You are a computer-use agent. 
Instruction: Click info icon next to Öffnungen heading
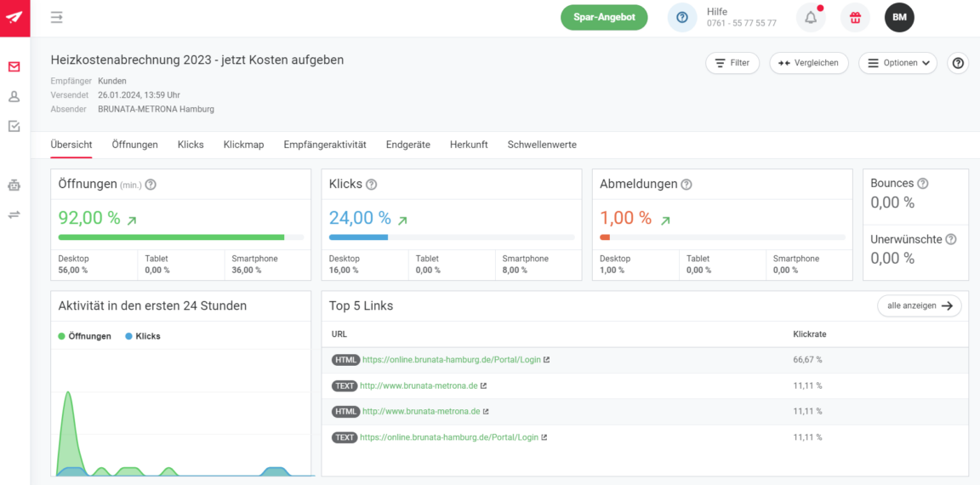tap(151, 185)
